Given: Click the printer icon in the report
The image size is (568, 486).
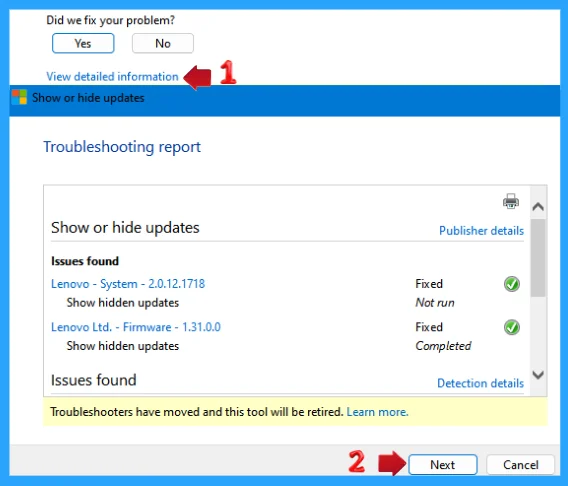Looking at the screenshot, I should point(511,201).
